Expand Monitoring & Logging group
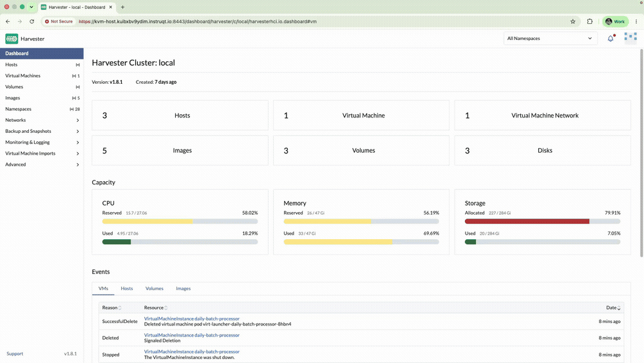Image resolution: width=644 pixels, height=363 pixels. point(41,142)
